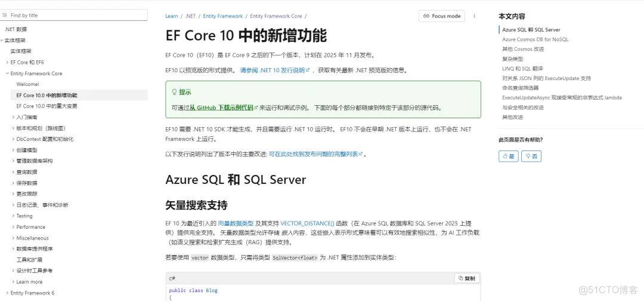Open the Welcome! page
The height and width of the screenshot is (301, 644).
28,84
